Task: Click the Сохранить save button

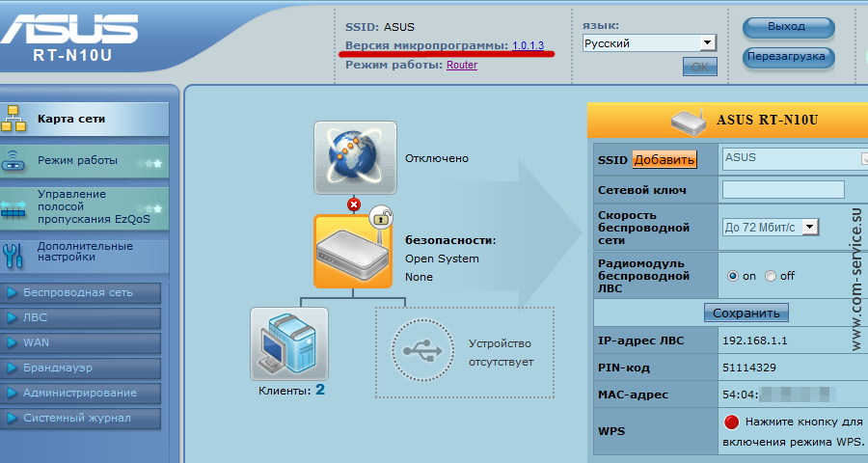Action: point(746,313)
